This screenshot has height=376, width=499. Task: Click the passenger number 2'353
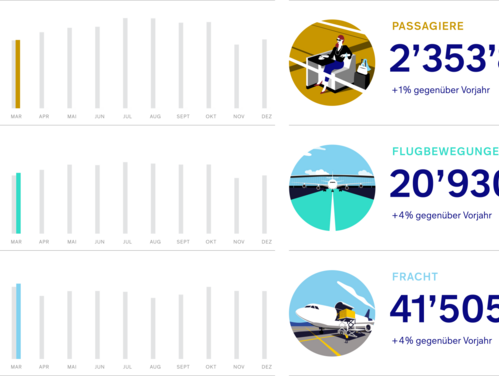444,59
